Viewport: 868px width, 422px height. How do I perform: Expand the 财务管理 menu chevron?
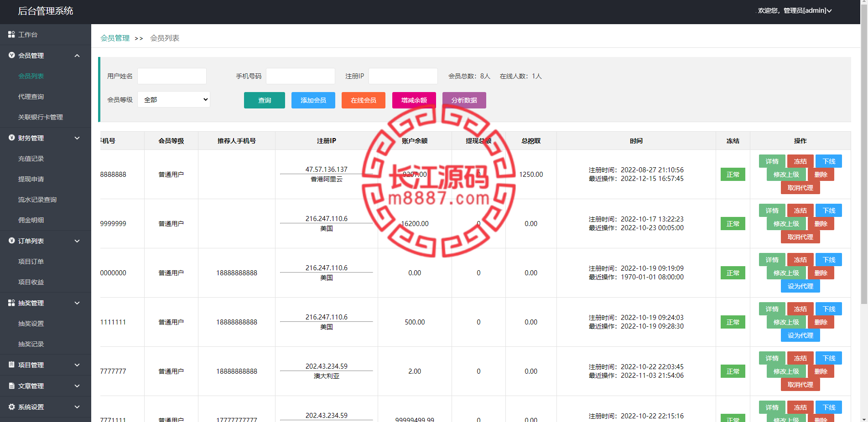[x=77, y=138]
